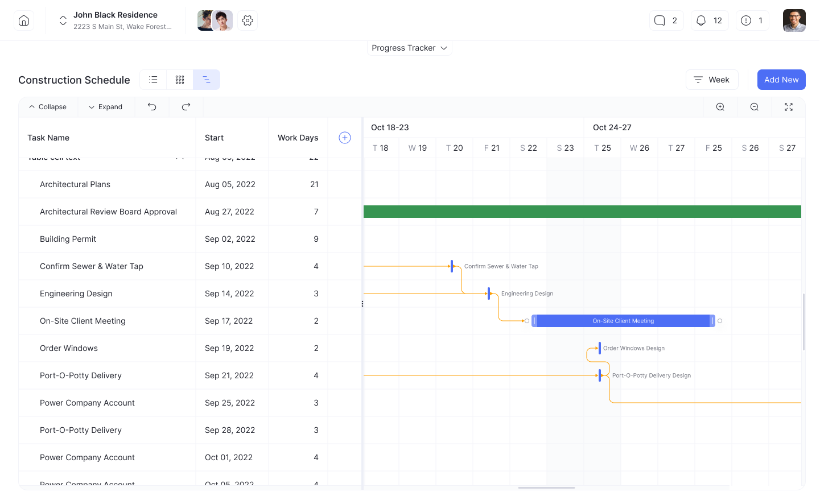Enter fullscreen timeline mode
Image resolution: width=820 pixels, height=504 pixels.
tap(788, 106)
